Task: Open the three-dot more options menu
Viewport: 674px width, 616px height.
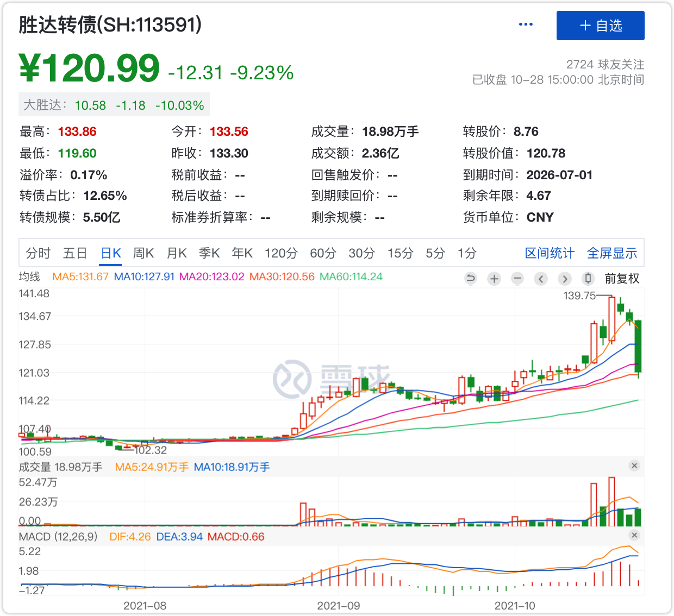Action: click(526, 24)
